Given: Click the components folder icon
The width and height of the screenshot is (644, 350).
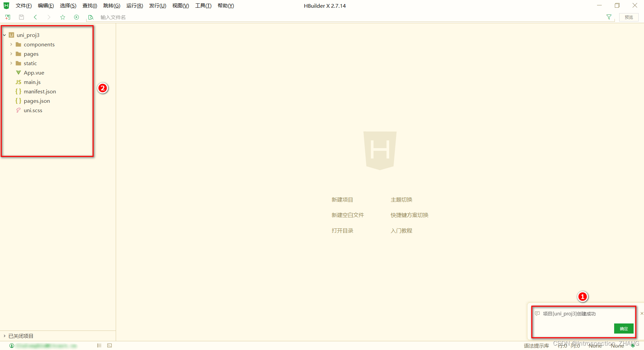Looking at the screenshot, I should pos(18,44).
